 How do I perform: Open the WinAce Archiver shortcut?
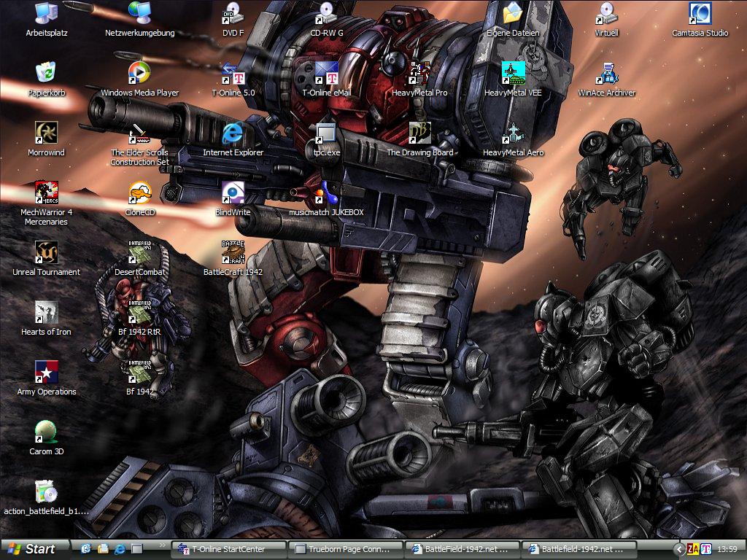click(606, 79)
